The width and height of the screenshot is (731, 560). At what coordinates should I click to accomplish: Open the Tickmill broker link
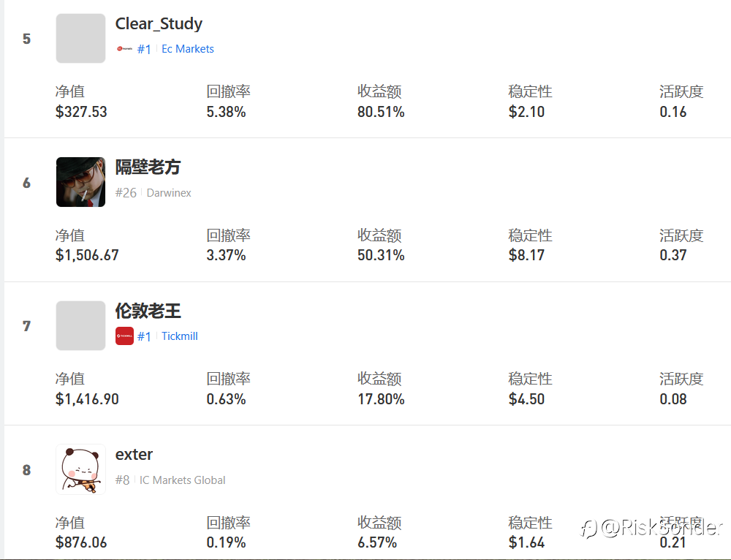[x=180, y=336]
